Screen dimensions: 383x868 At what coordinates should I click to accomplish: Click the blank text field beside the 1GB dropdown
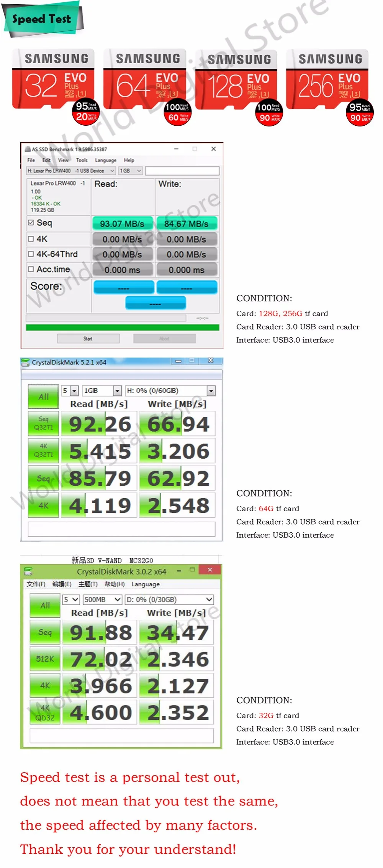click(182, 171)
